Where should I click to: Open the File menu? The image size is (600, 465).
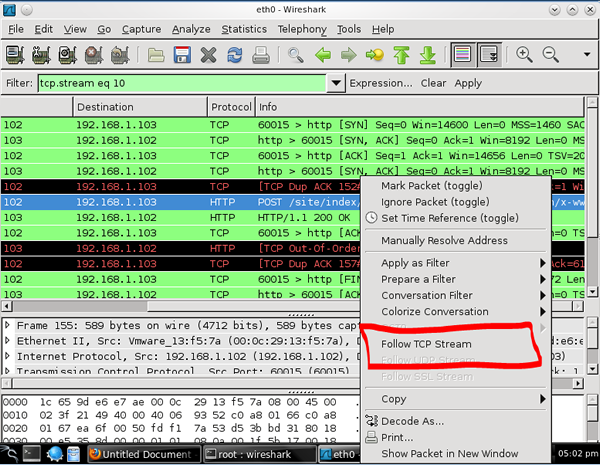pos(16,29)
